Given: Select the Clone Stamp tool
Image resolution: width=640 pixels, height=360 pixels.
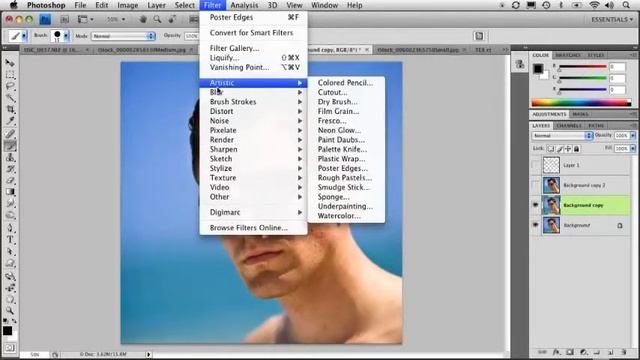Looking at the screenshot, I should [10, 158].
